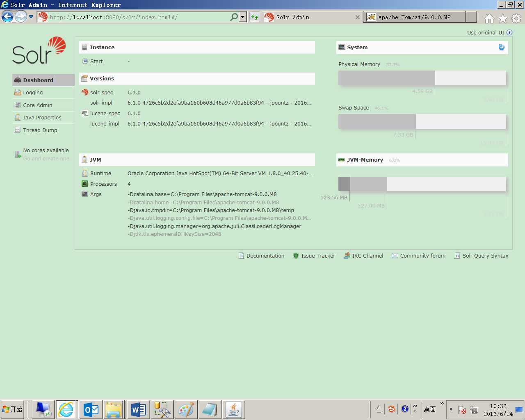Open the address bar autocomplete dropdown
This screenshot has width=525, height=420.
(243, 17)
